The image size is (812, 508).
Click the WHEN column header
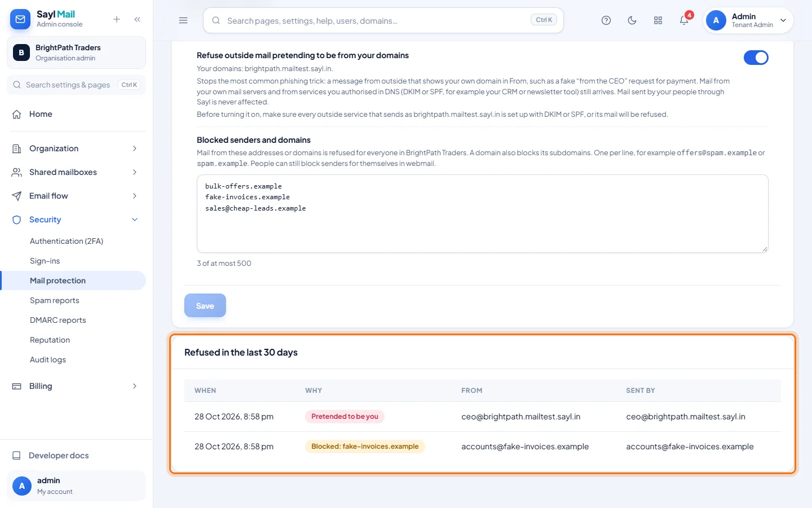point(205,391)
